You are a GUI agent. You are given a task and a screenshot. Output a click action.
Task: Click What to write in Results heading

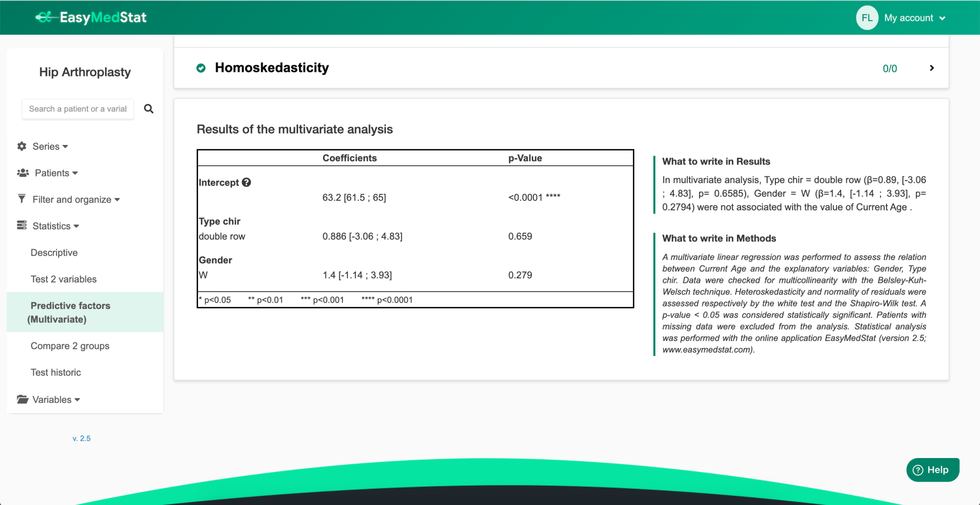[716, 161]
